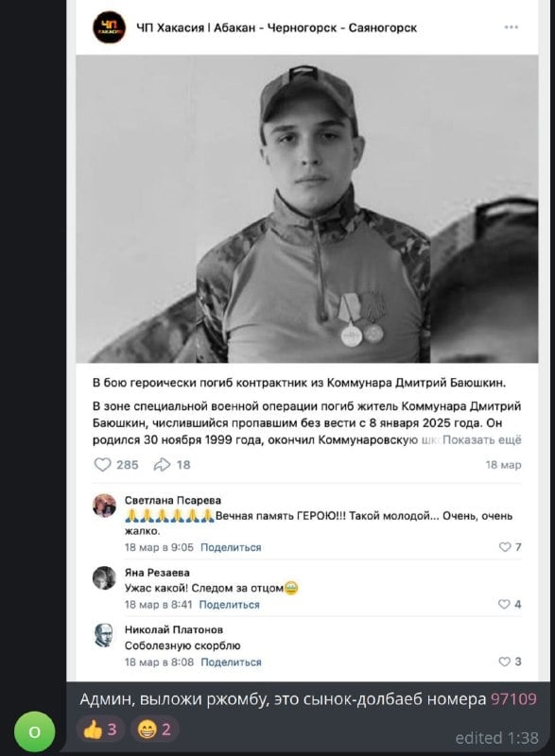Open the three-dot post options menu
This screenshot has height=756, width=555.
[512, 27]
